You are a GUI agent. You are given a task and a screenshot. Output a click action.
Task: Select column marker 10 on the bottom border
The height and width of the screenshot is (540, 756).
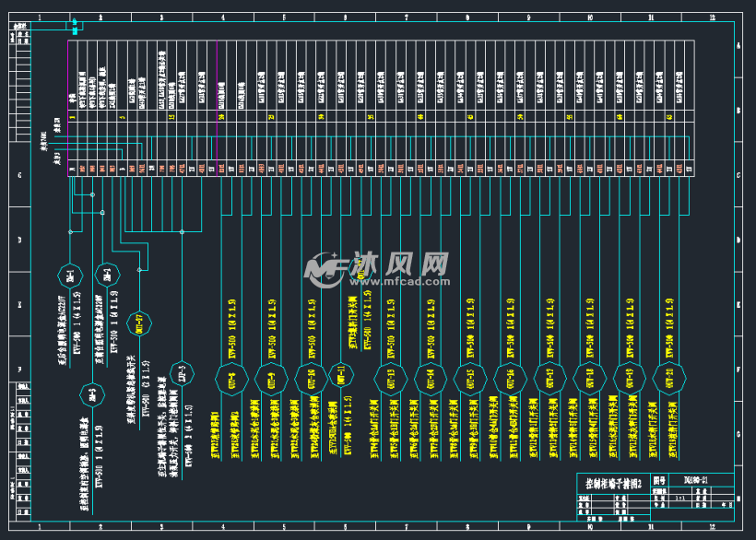589,532
